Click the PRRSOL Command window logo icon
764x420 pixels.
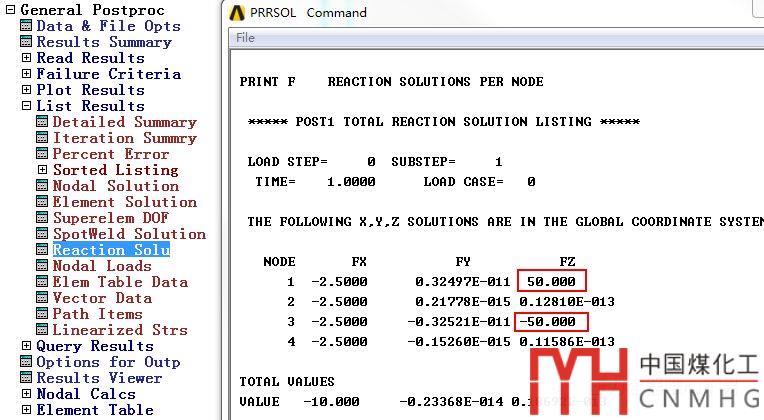(237, 13)
